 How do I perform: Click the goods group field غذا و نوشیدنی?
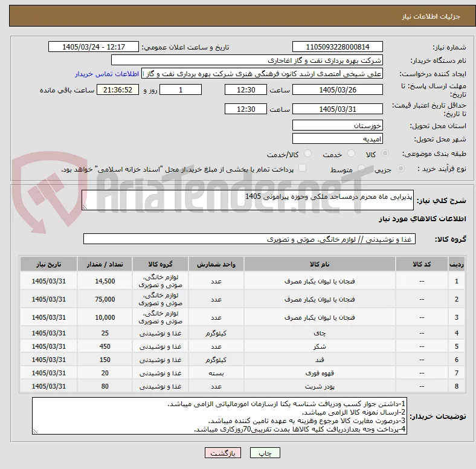(249, 239)
